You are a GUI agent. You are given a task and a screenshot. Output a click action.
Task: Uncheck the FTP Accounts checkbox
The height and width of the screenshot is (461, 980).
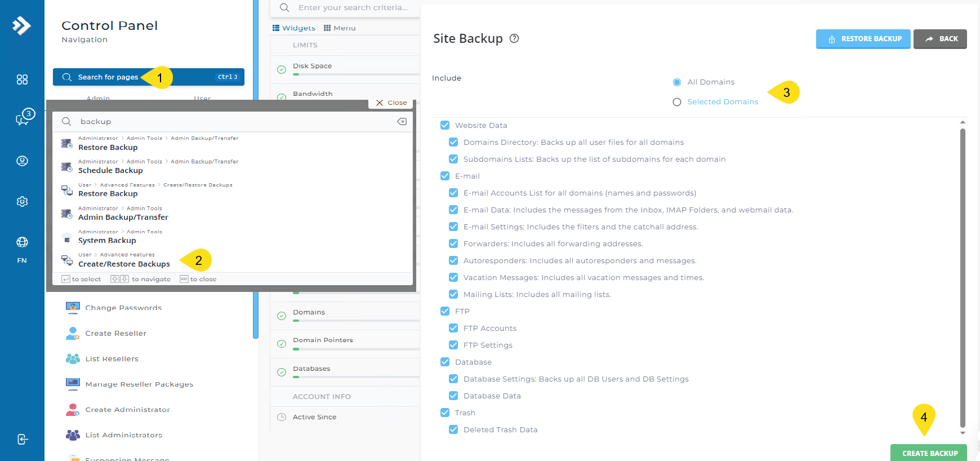[453, 328]
